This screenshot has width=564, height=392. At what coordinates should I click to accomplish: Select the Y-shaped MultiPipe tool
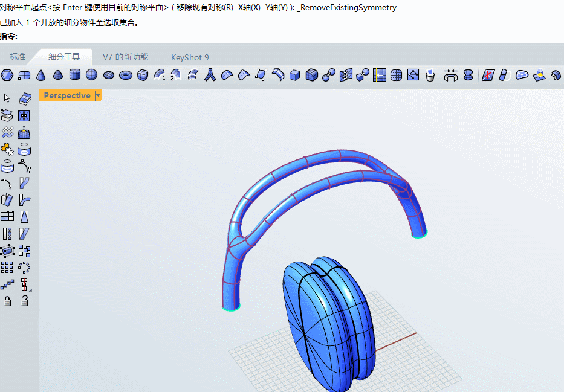pyautogui.click(x=210, y=75)
